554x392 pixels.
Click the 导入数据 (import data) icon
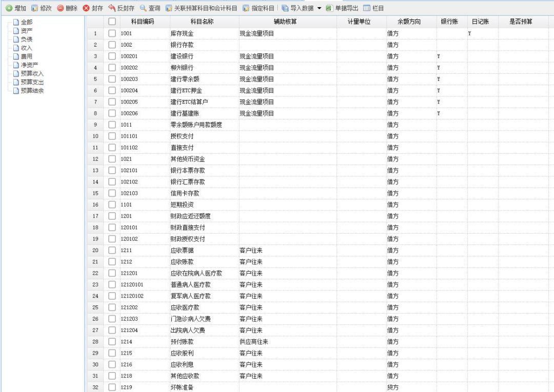point(285,8)
